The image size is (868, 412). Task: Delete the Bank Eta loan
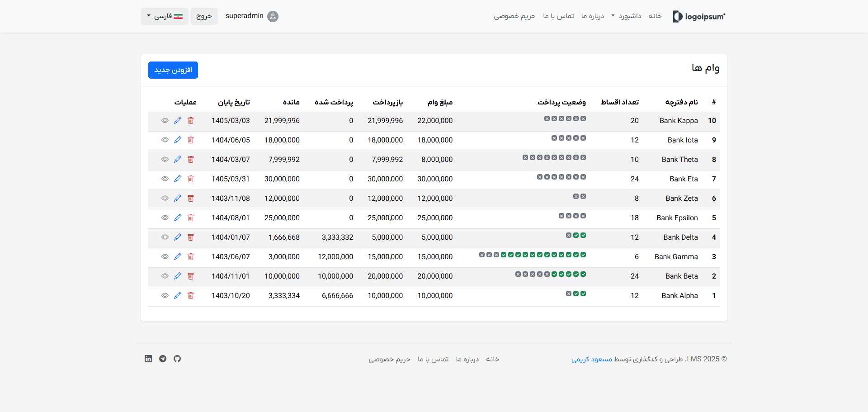[191, 179]
